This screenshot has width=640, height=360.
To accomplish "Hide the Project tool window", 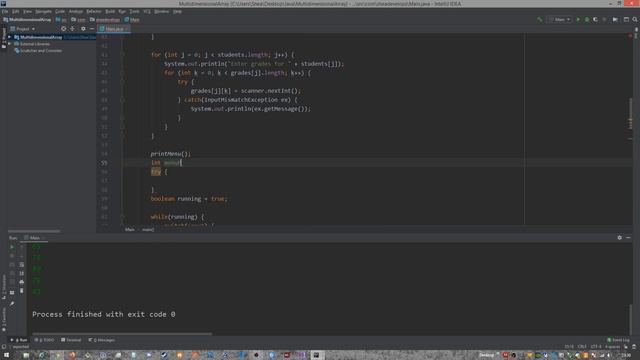I will 92,29.
